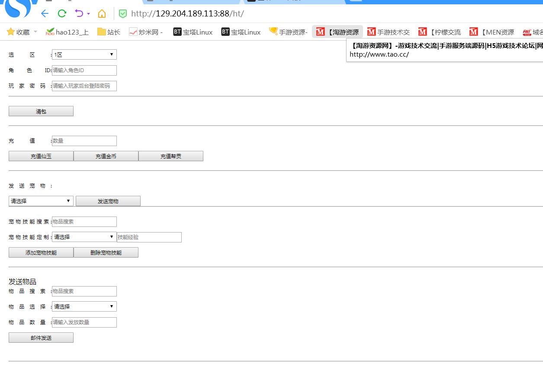Open the 物品选择 dropdown
Screen dimensions: 543x392
point(84,306)
